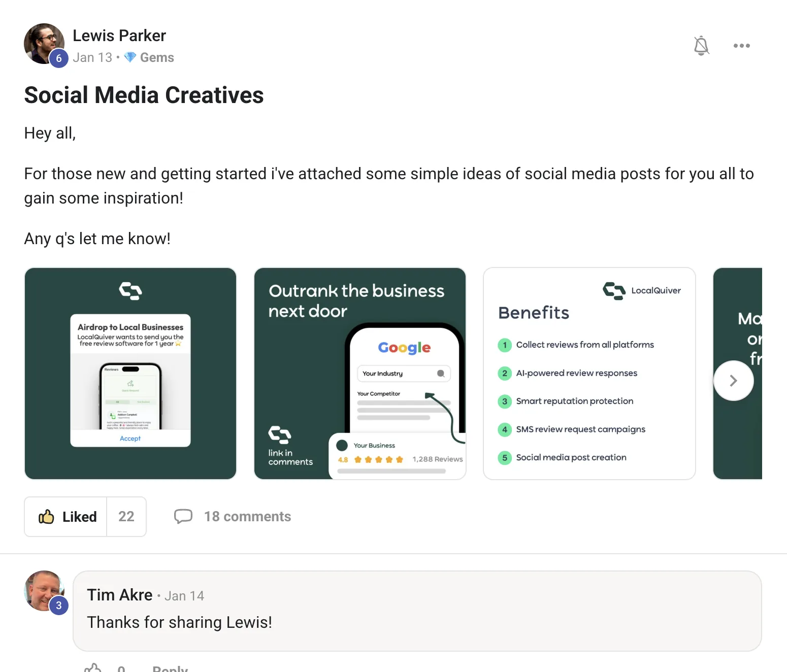Image resolution: width=787 pixels, height=672 pixels.
Task: Click the Social Media Creatives post title
Action: tap(144, 95)
